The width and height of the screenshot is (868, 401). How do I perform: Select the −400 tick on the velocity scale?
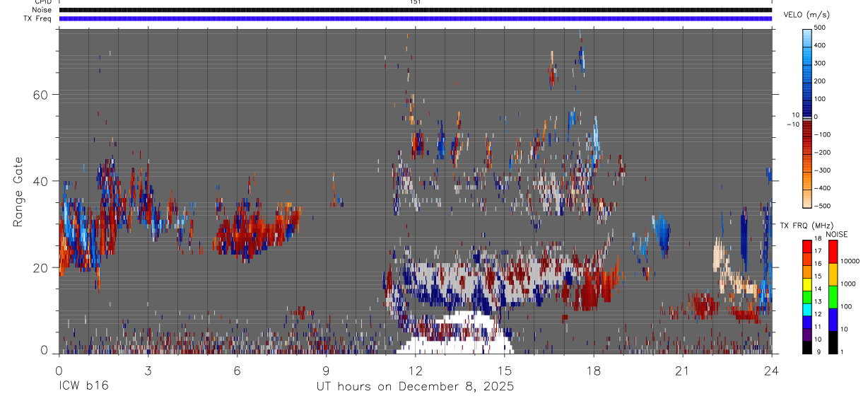[822, 188]
